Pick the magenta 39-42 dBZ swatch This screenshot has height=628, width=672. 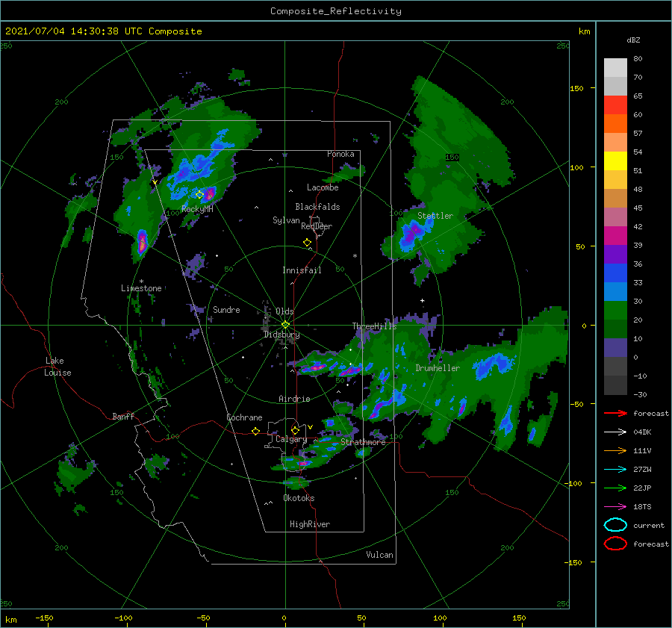[x=615, y=235]
